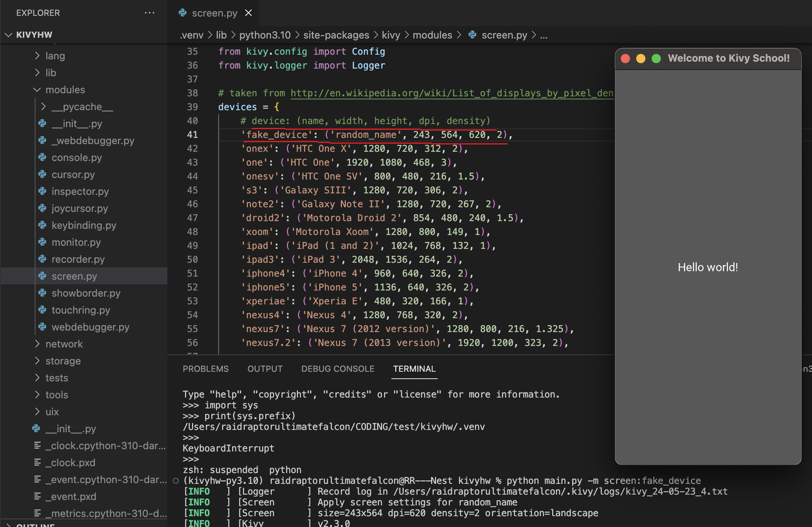812x527 pixels.
Task: Open inspector.py file
Action: 80,191
